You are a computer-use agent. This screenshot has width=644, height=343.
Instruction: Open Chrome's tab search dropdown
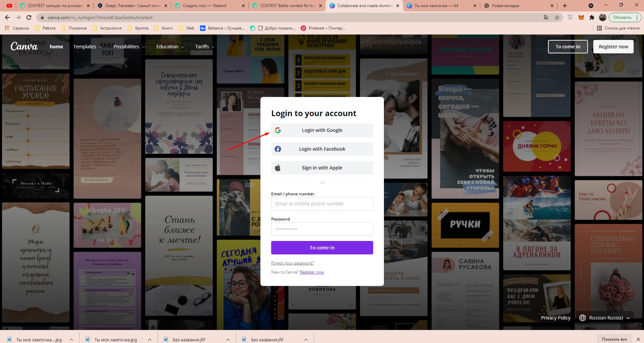click(x=591, y=6)
